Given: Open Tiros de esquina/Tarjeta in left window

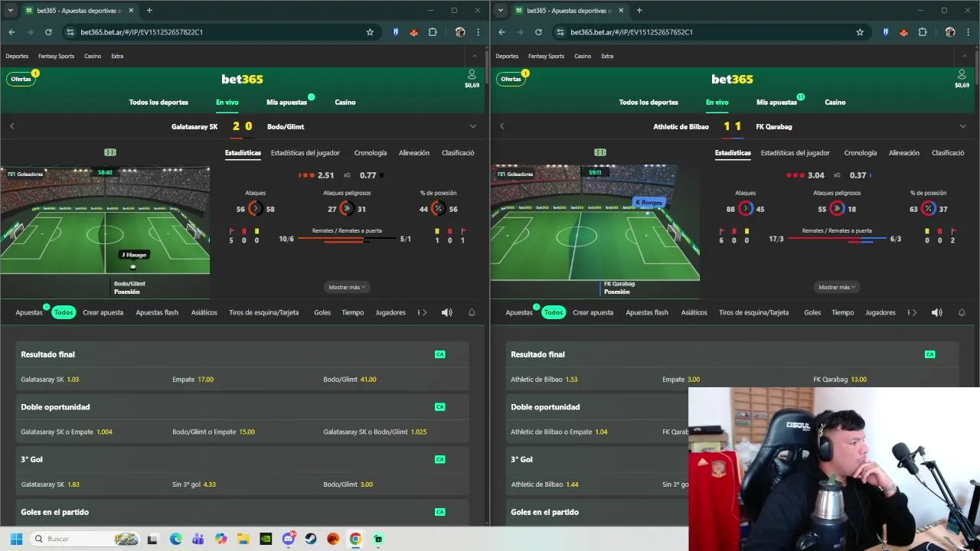Looking at the screenshot, I should point(263,312).
